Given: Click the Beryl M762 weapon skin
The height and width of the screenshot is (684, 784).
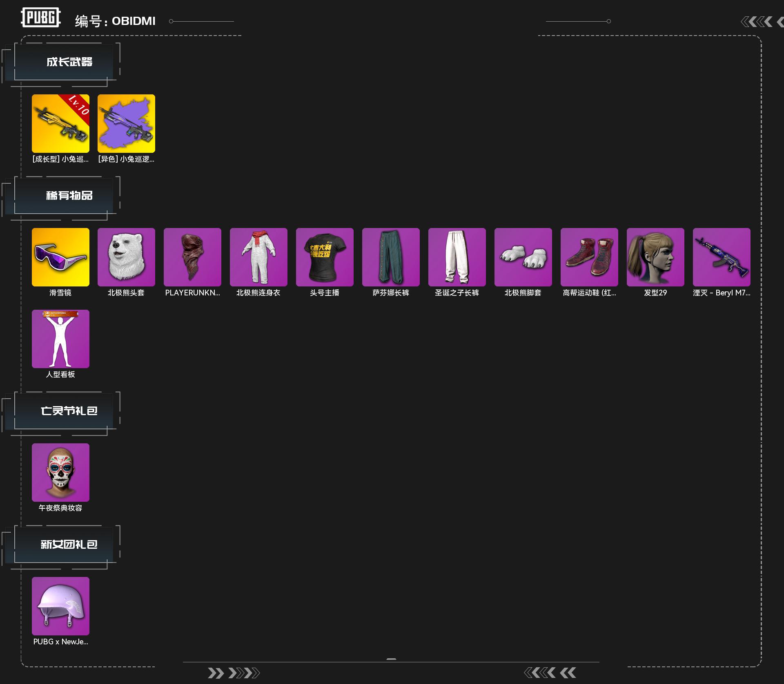Looking at the screenshot, I should click(722, 257).
